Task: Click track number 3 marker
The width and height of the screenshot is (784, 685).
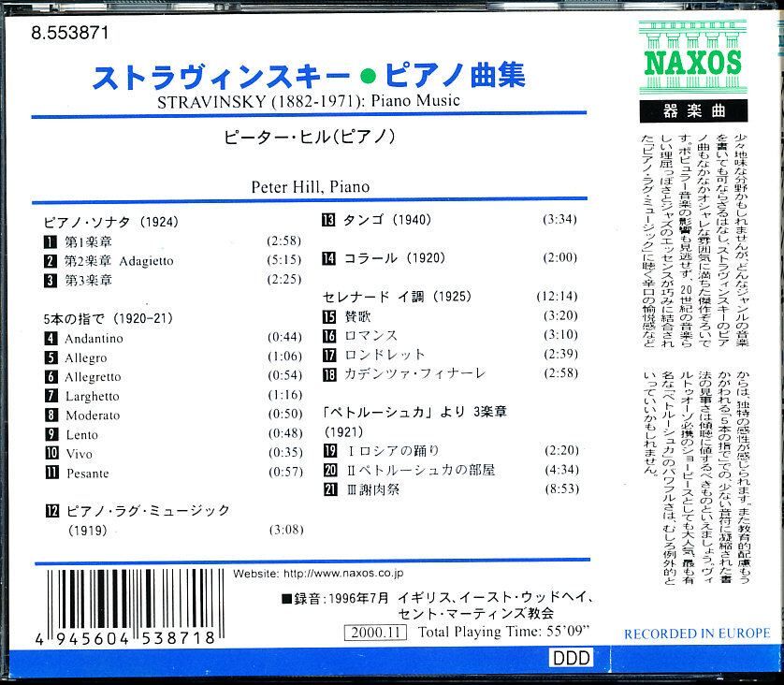Action: coord(50,281)
